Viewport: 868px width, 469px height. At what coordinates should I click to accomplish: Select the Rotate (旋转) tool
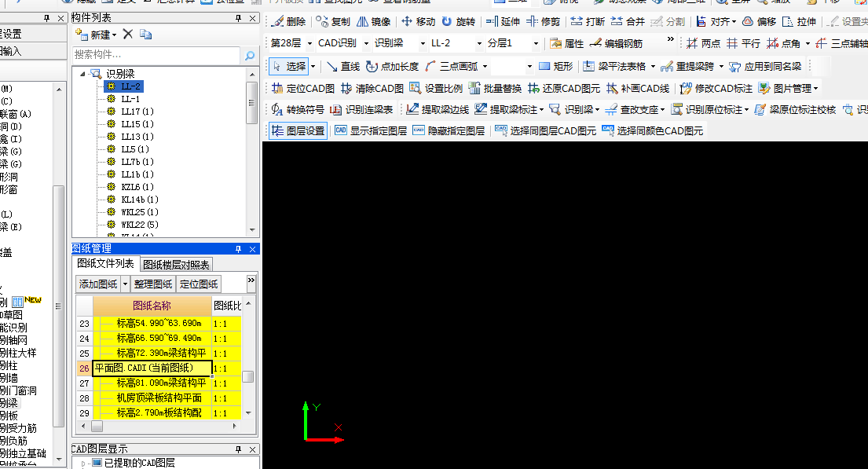click(x=459, y=21)
